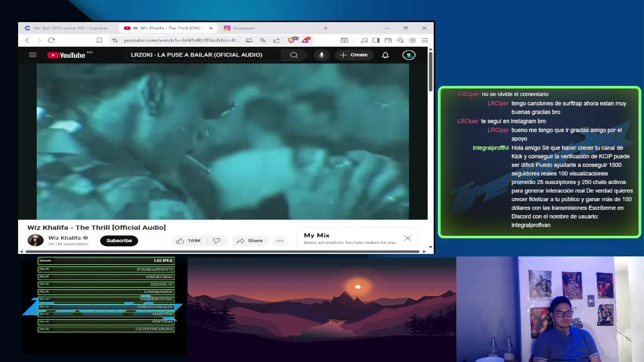
Task: Click the YouTube search magnifier button
Action: point(294,55)
